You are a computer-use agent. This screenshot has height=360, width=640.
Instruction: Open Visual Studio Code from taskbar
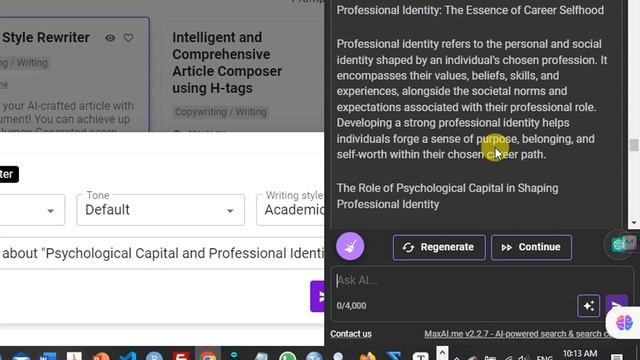click(128, 356)
